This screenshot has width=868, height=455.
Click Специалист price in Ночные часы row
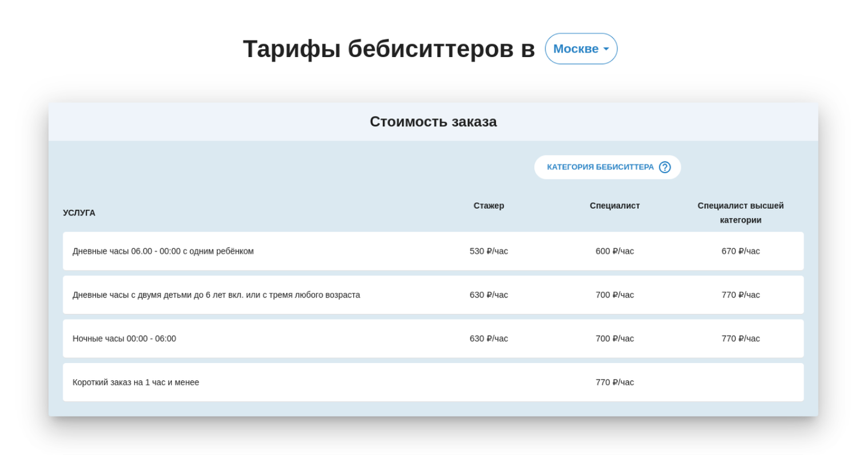(614, 339)
